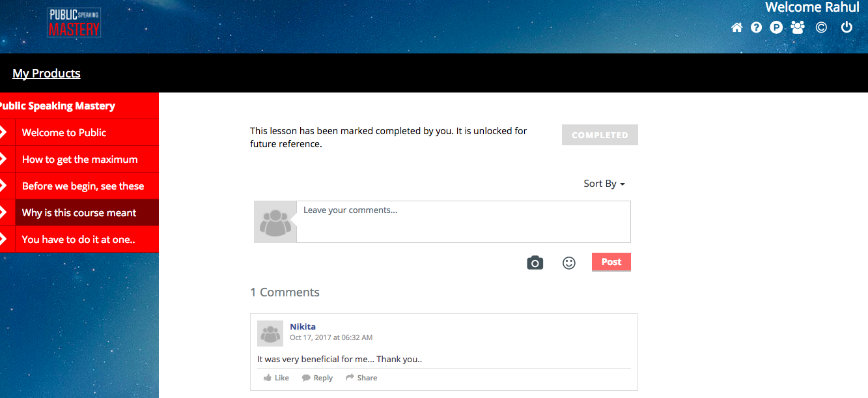Post the comment

click(611, 262)
